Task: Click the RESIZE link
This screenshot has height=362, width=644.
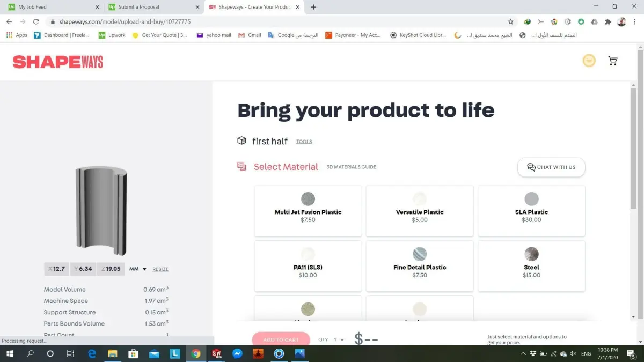Action: tap(160, 269)
